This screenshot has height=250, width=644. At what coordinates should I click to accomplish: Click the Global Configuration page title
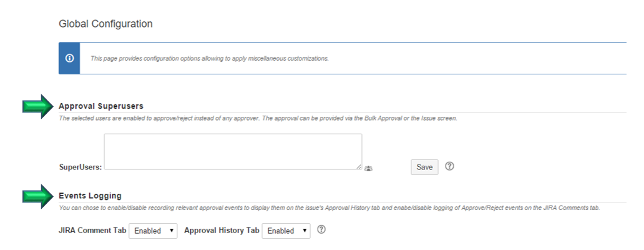105,24
